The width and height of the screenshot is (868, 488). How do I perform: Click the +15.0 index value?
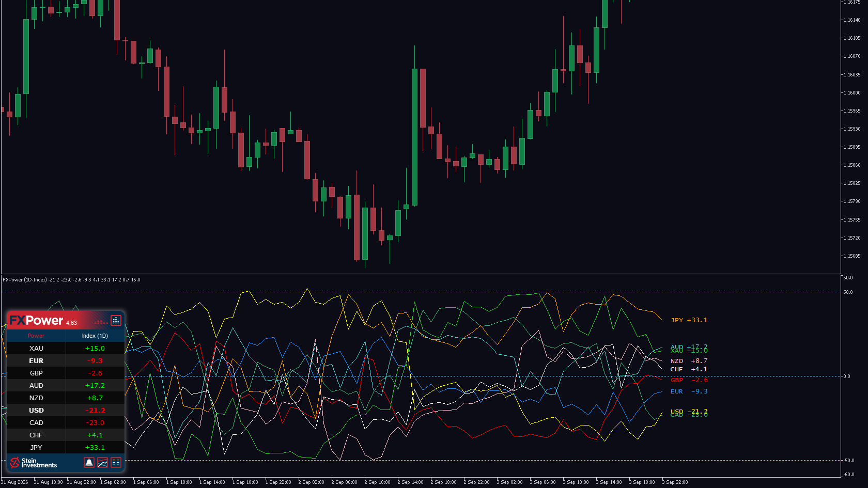pyautogui.click(x=95, y=348)
